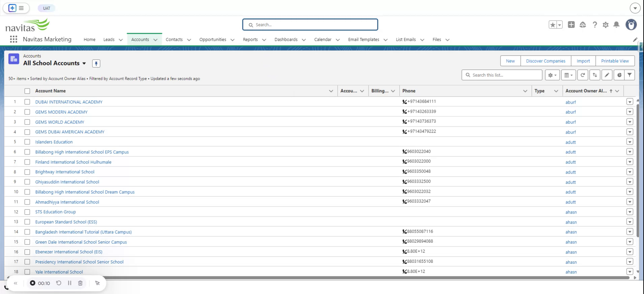Open row actions for DUBAI INTERNATIONAL ACADEMY
The width and height of the screenshot is (644, 294).
(630, 102)
